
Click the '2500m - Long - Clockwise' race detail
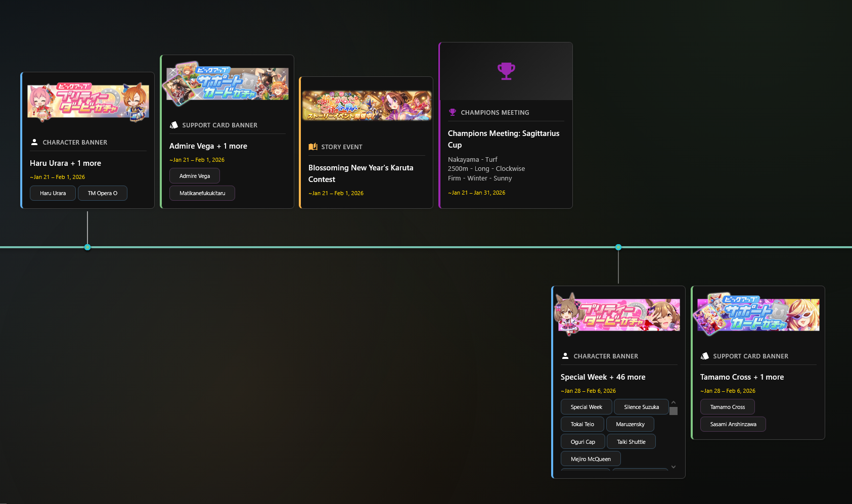pos(486,169)
